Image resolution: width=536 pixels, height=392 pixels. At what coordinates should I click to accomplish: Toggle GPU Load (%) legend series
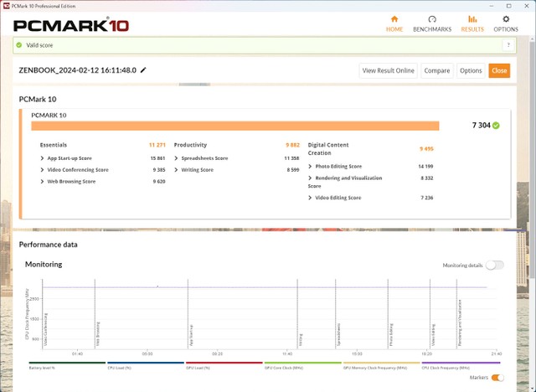click(x=224, y=365)
